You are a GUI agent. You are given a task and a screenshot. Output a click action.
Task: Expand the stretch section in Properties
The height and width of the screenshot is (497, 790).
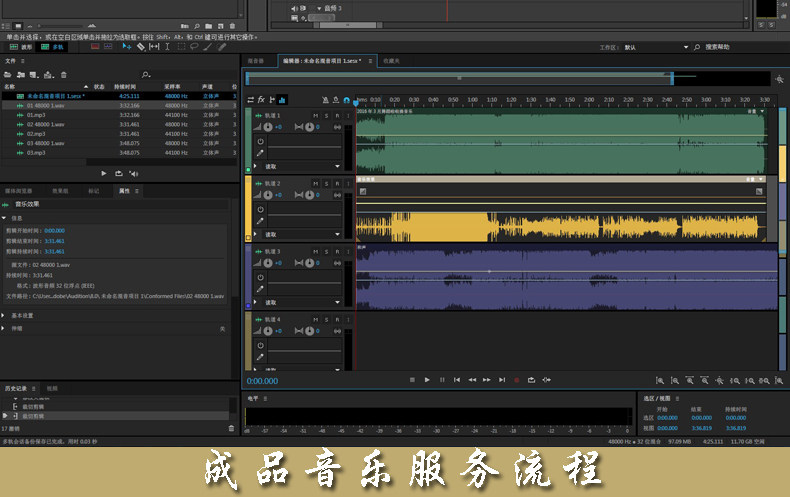(x=4, y=328)
